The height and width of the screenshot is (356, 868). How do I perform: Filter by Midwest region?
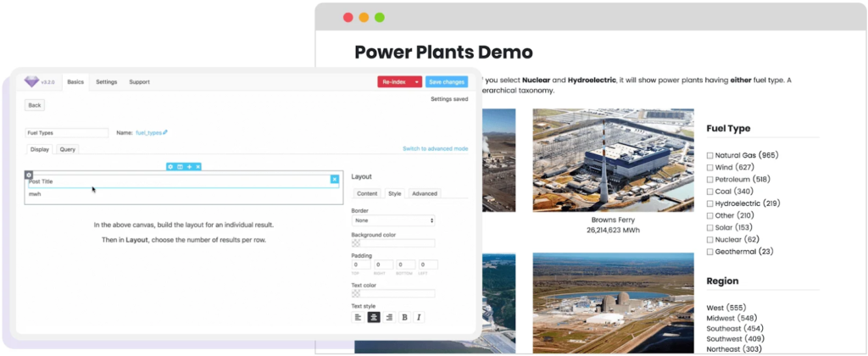click(732, 319)
